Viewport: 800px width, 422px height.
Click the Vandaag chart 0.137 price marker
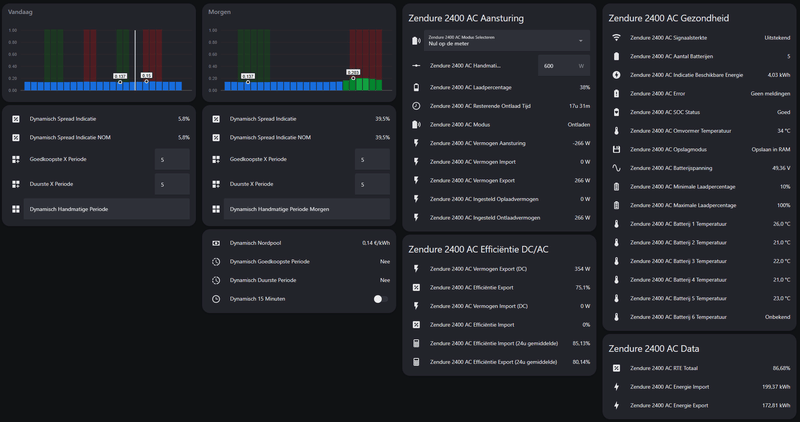tap(120, 76)
